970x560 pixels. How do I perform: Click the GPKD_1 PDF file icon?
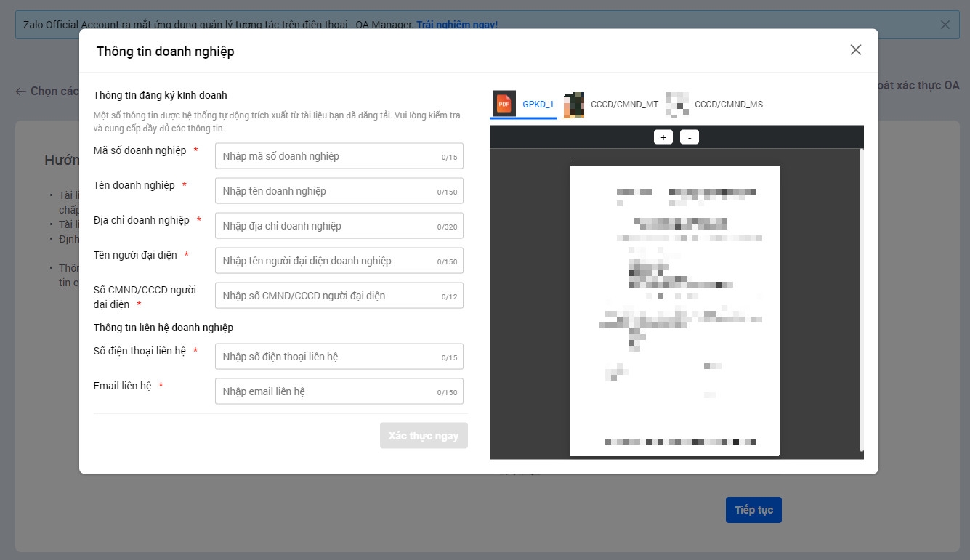(504, 104)
